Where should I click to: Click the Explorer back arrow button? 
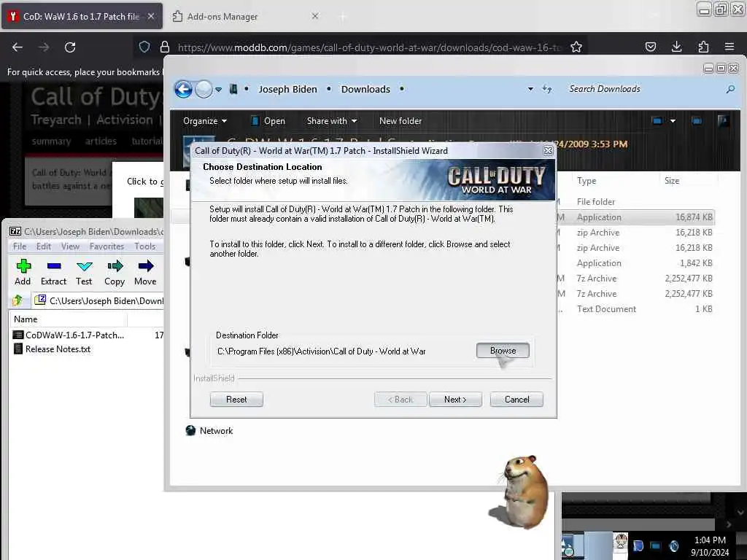[183, 89]
